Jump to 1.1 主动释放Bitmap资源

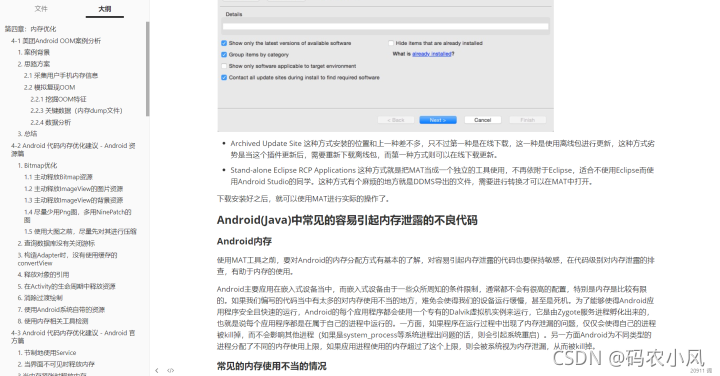coord(58,177)
